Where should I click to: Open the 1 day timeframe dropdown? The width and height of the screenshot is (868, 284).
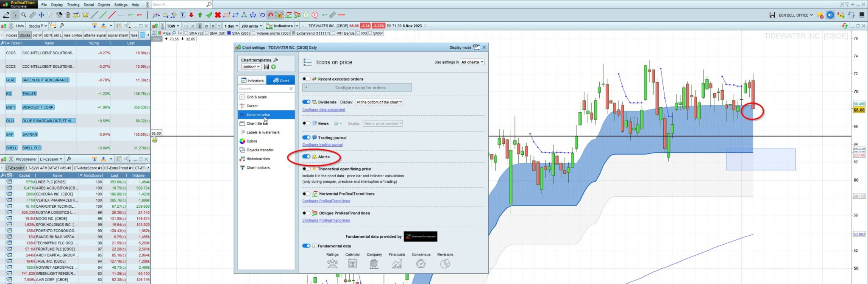coord(231,26)
